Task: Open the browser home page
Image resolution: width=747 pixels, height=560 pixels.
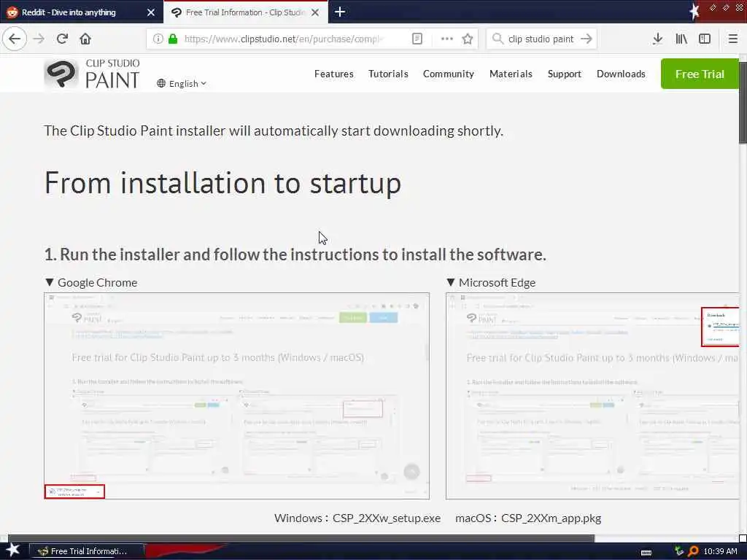Action: tap(85, 39)
